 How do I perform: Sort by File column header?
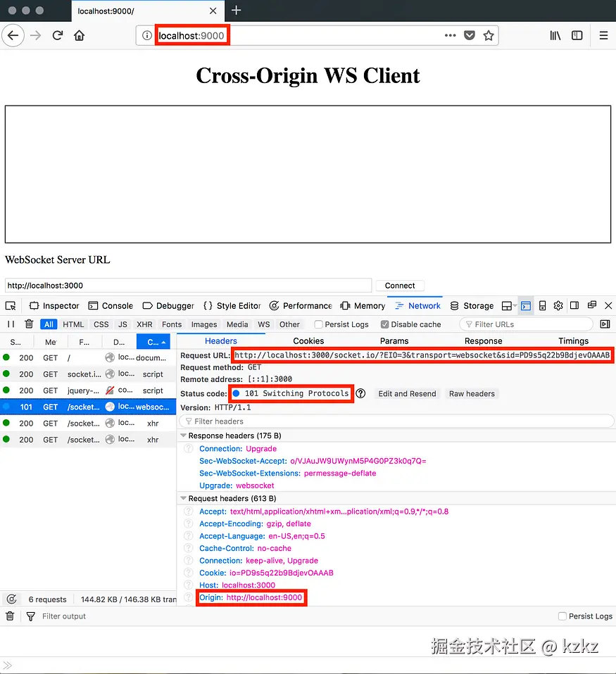point(84,342)
